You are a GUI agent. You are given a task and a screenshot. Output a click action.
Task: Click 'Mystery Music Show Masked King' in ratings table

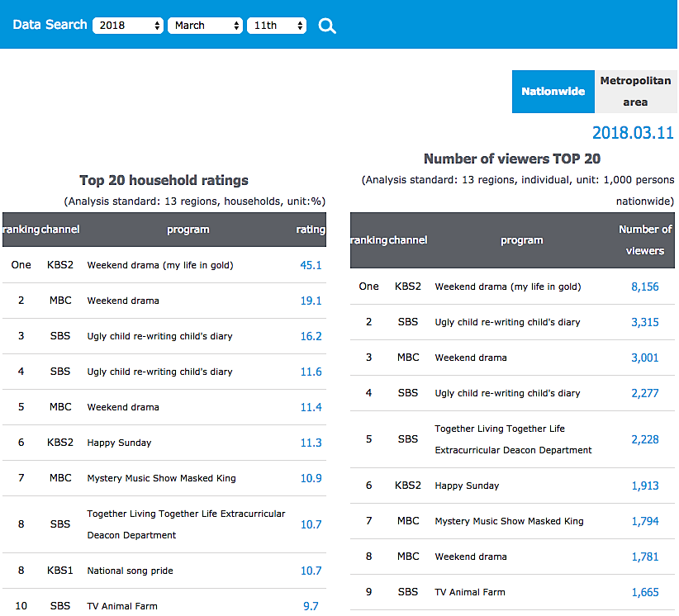162,478
